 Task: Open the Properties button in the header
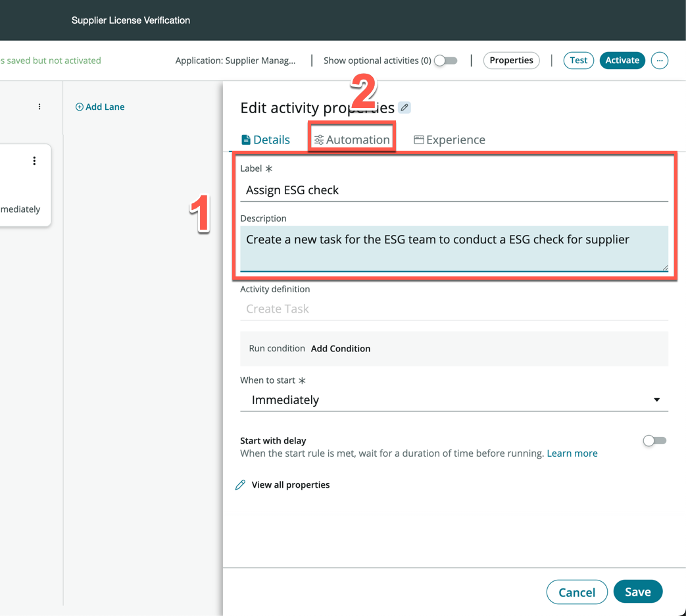(x=511, y=61)
